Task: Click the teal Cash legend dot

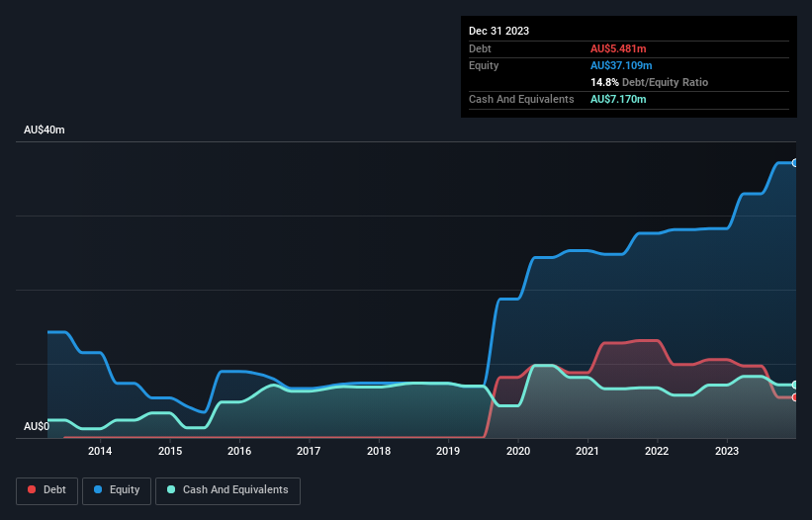Action: (x=171, y=489)
